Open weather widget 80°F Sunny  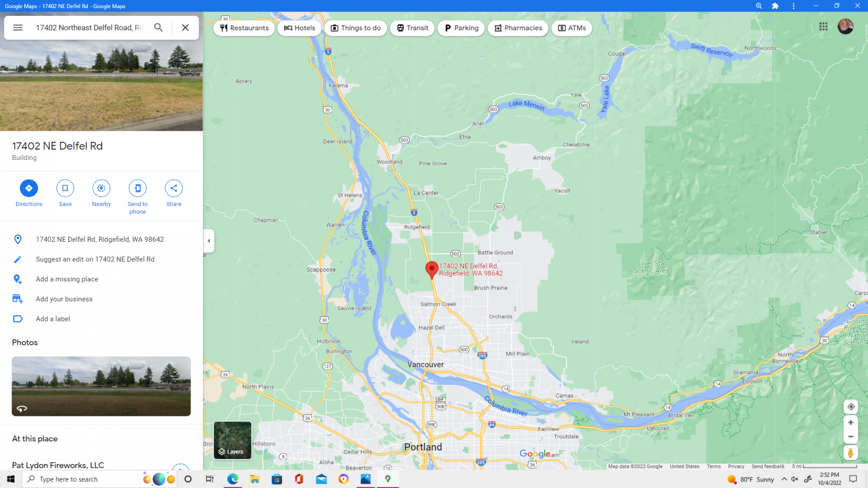click(x=751, y=479)
